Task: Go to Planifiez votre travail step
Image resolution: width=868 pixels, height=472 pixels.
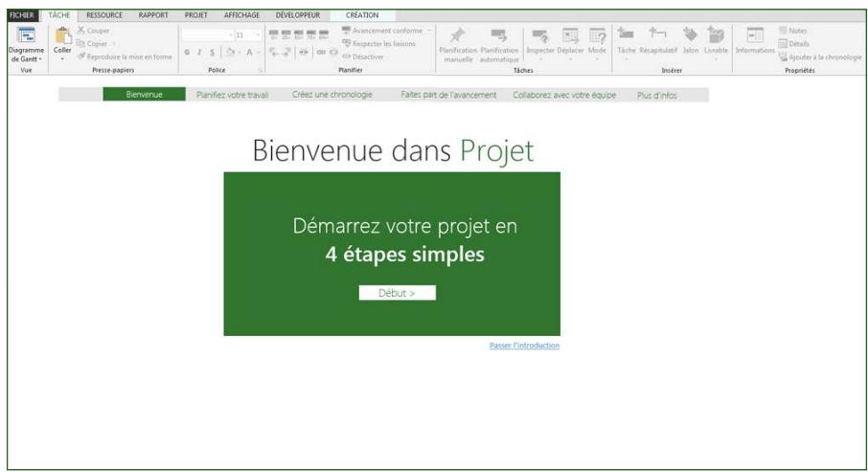Action: click(233, 95)
